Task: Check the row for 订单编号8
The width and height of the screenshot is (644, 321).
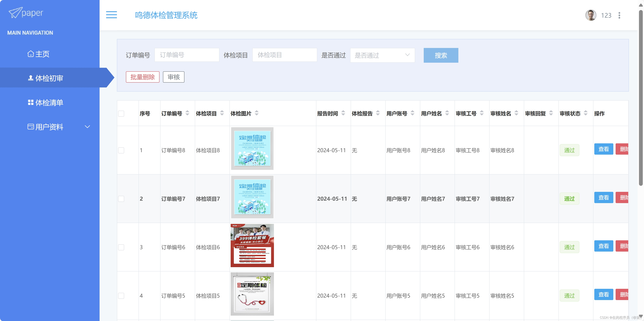Action: [x=121, y=150]
